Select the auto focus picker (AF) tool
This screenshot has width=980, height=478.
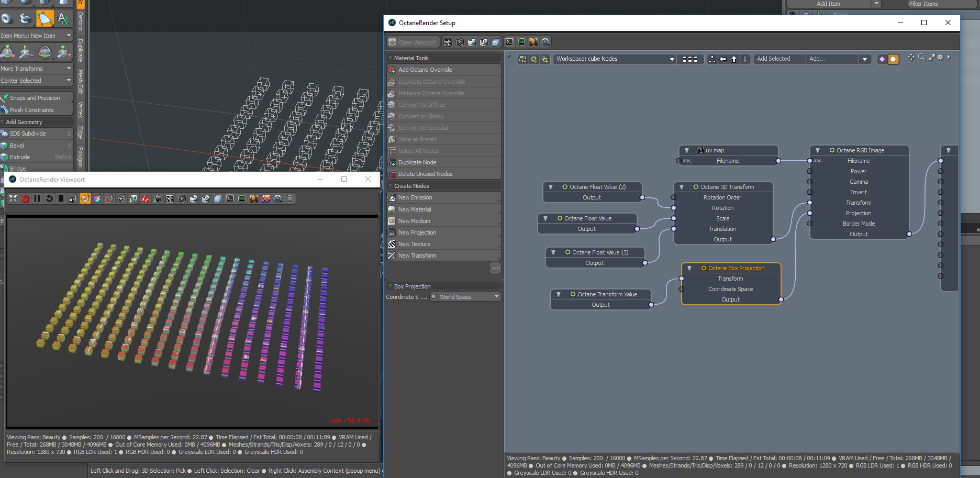click(x=73, y=198)
